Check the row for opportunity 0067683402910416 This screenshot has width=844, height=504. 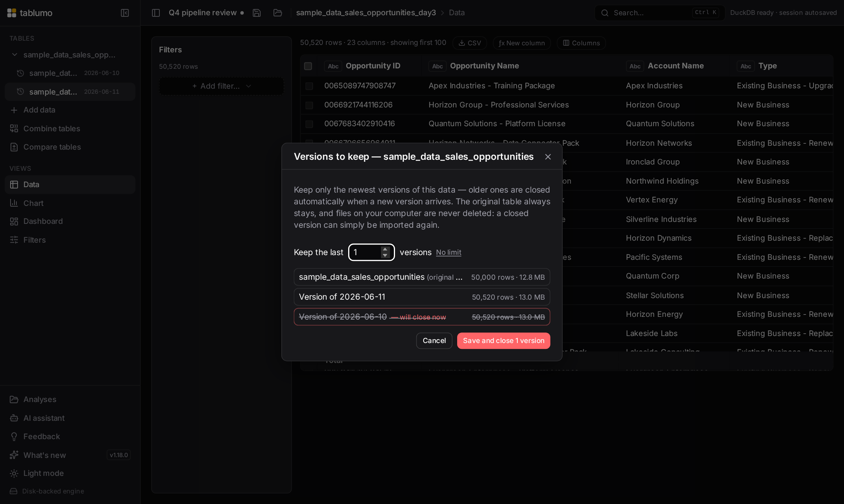tap(309, 124)
